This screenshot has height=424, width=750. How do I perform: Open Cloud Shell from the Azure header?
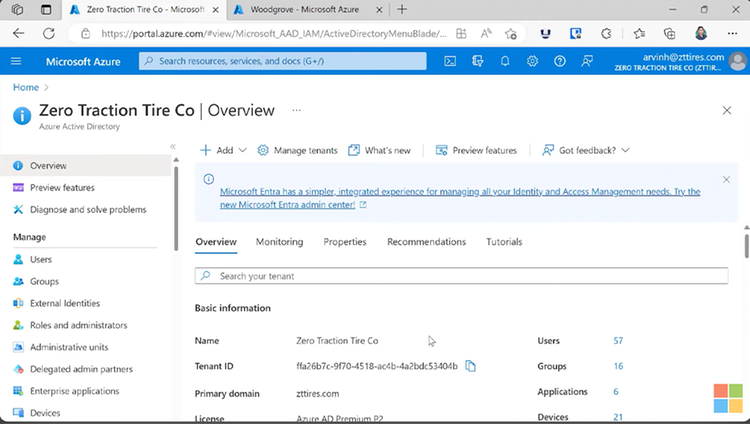click(x=450, y=61)
